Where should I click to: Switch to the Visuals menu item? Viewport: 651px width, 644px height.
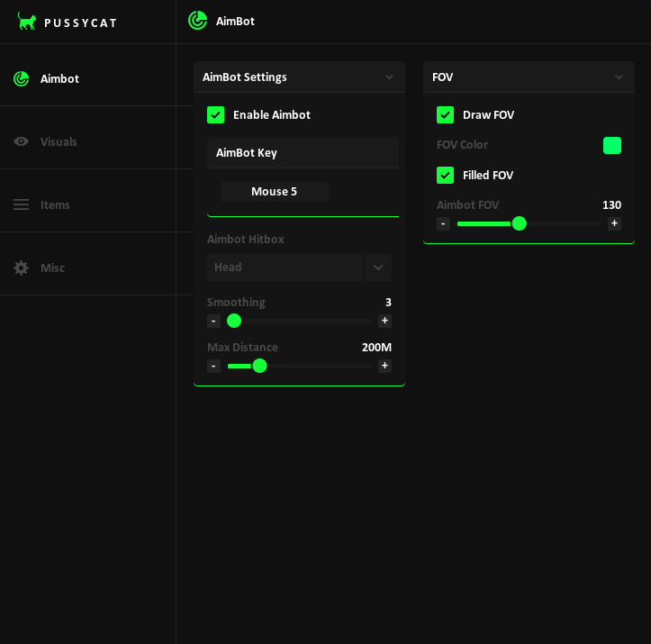59,141
